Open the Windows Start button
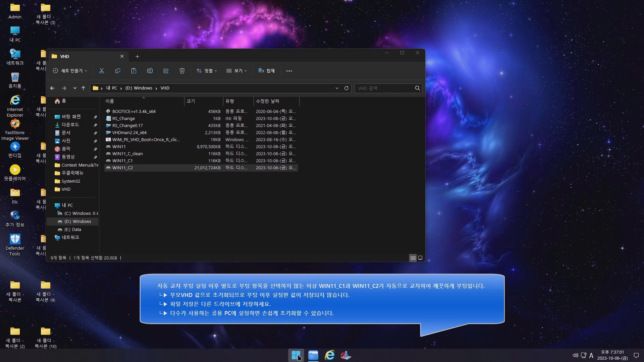644x362 pixels. [x=296, y=355]
